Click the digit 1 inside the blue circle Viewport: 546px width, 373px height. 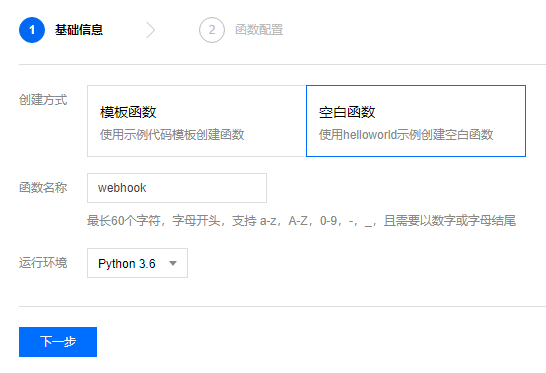click(x=32, y=30)
